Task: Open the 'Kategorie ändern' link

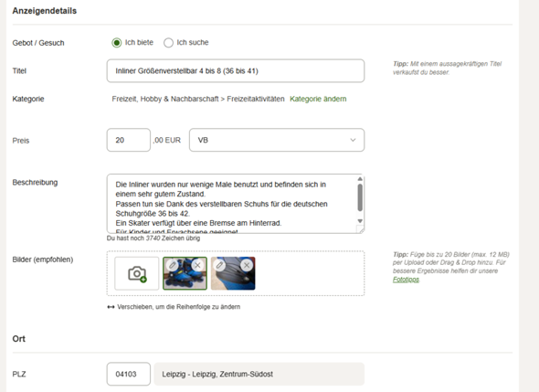Action: 318,99
